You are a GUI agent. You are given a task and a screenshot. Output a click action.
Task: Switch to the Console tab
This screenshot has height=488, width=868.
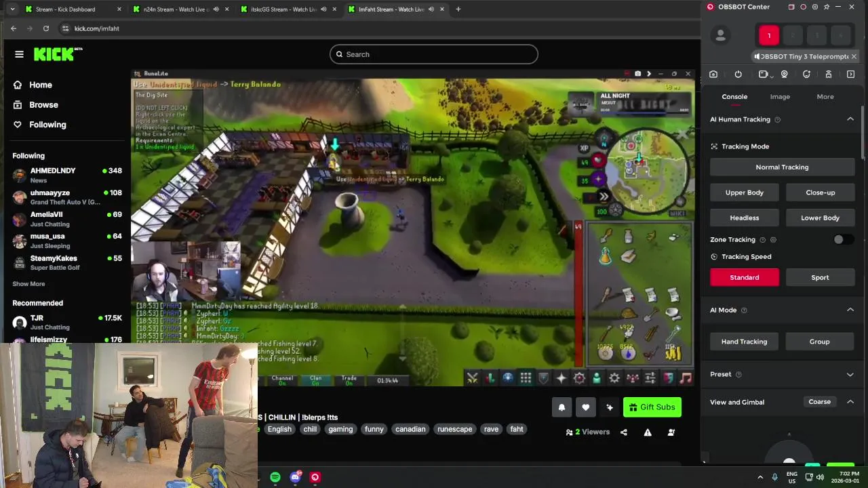click(x=734, y=97)
